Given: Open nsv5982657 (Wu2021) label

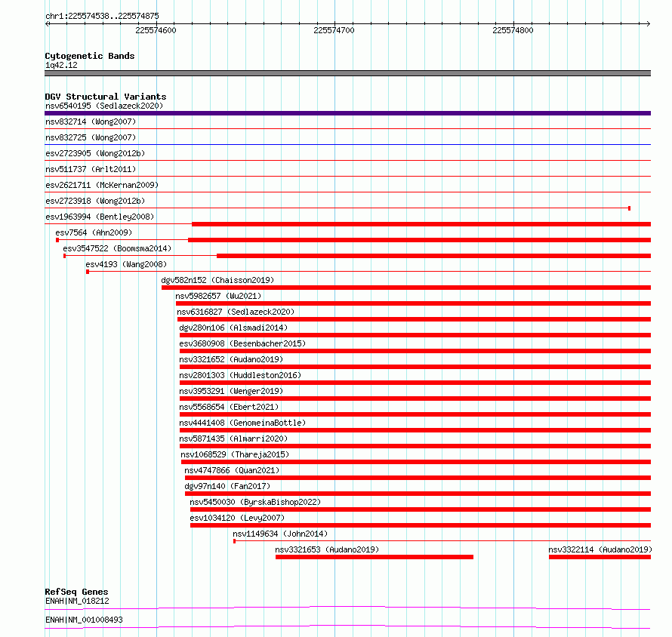Looking at the screenshot, I should (x=218, y=296).
